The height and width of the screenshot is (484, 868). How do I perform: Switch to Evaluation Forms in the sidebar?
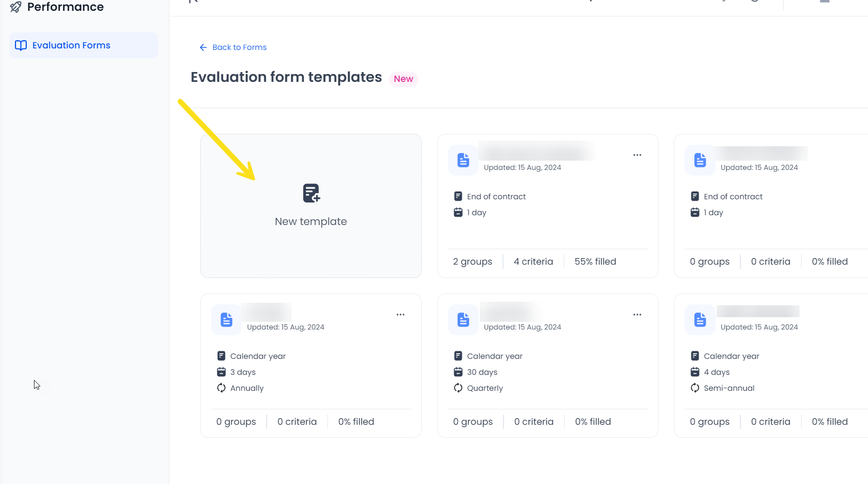pos(71,45)
